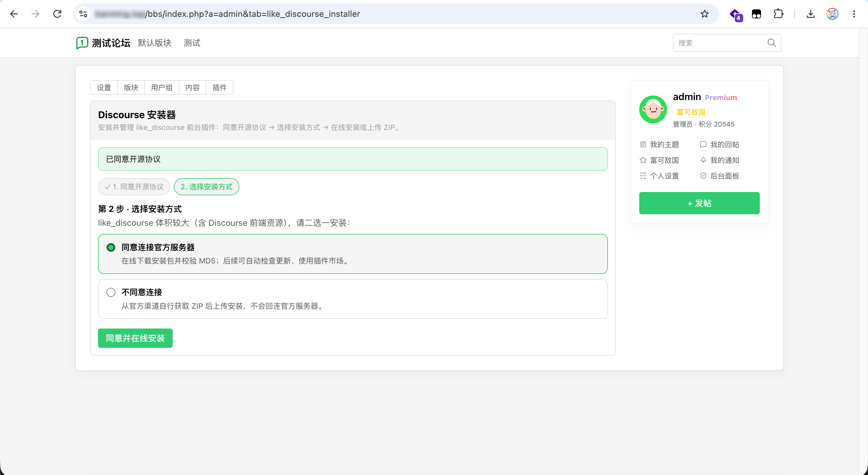Open site information icon in address bar
This screenshot has height=475, width=868.
click(x=83, y=14)
